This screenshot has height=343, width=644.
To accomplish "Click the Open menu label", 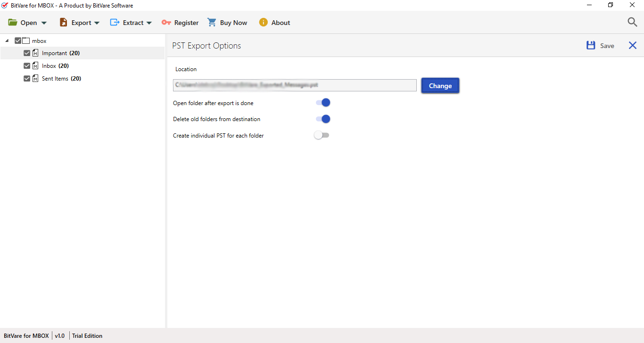I will pos(29,23).
